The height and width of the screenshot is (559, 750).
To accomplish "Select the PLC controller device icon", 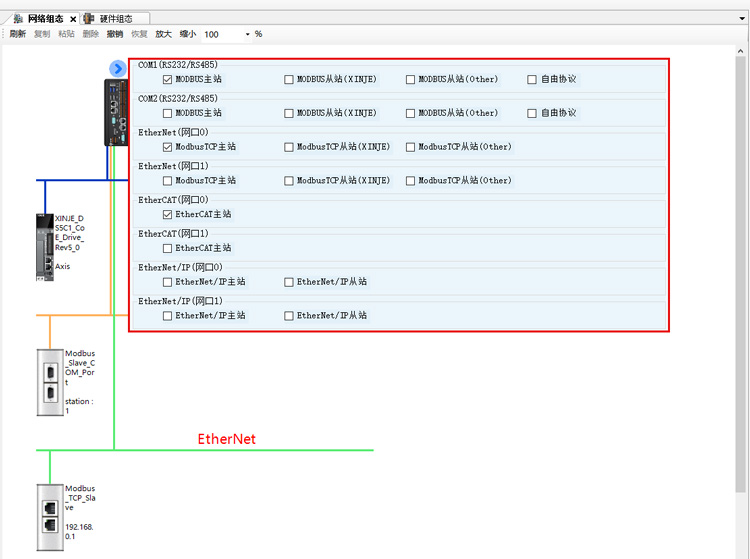I will (x=116, y=112).
